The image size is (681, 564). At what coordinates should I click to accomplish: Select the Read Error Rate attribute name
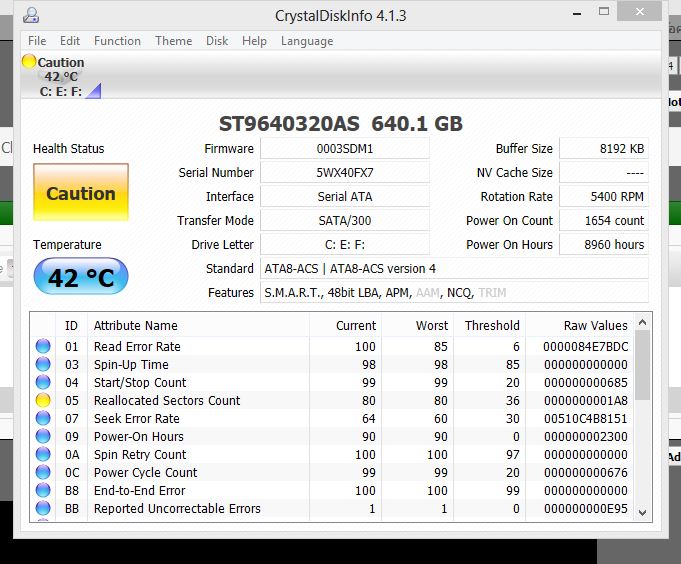[x=137, y=346]
